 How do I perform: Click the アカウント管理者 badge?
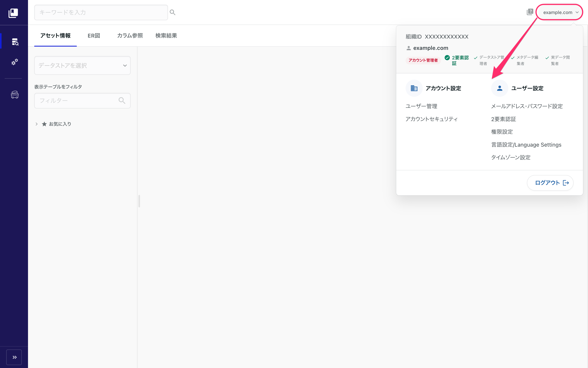pos(423,60)
